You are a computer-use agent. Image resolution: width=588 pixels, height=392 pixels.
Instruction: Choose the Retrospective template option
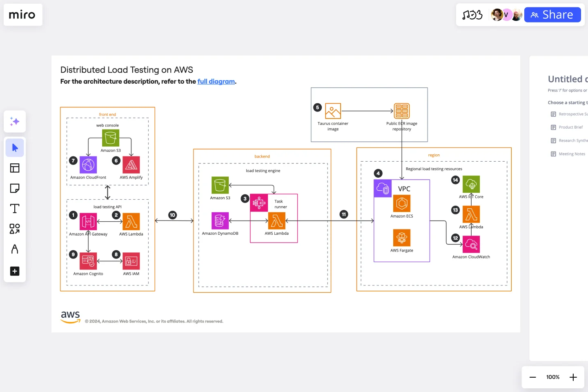[x=569, y=114]
